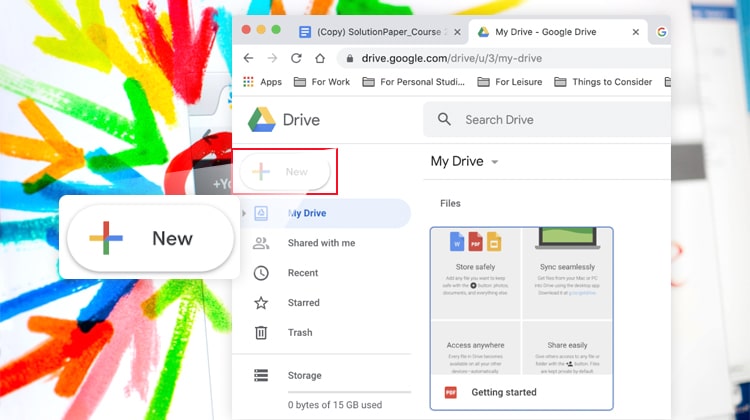750x420 pixels.
Task: Open the Trash section
Action: [300, 332]
